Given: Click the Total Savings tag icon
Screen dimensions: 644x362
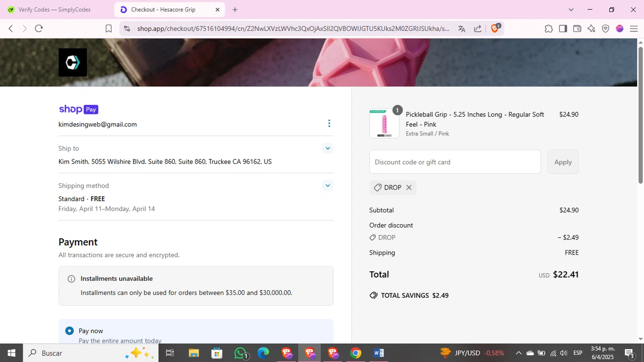Looking at the screenshot, I should (374, 295).
